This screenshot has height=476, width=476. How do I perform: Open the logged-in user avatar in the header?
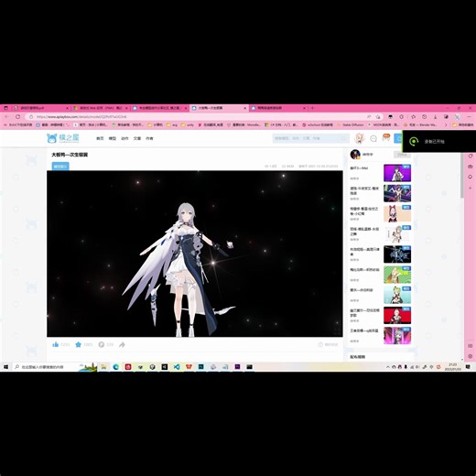tap(360, 138)
